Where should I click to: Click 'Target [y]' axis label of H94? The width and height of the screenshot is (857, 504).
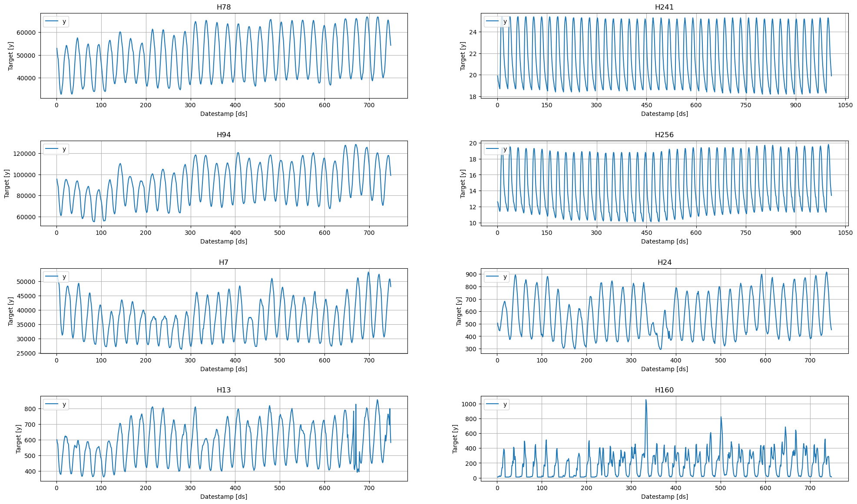coord(7,184)
